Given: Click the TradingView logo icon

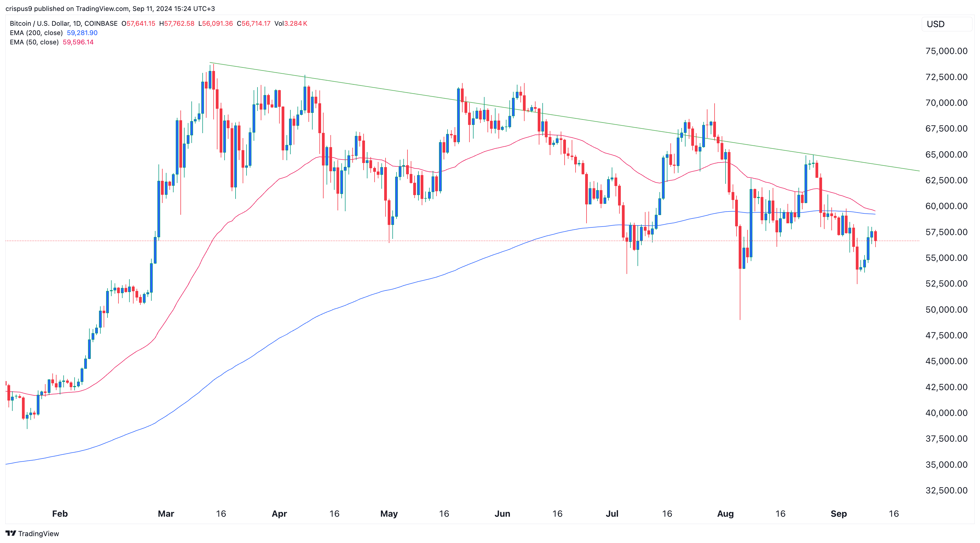Looking at the screenshot, I should tap(11, 533).
